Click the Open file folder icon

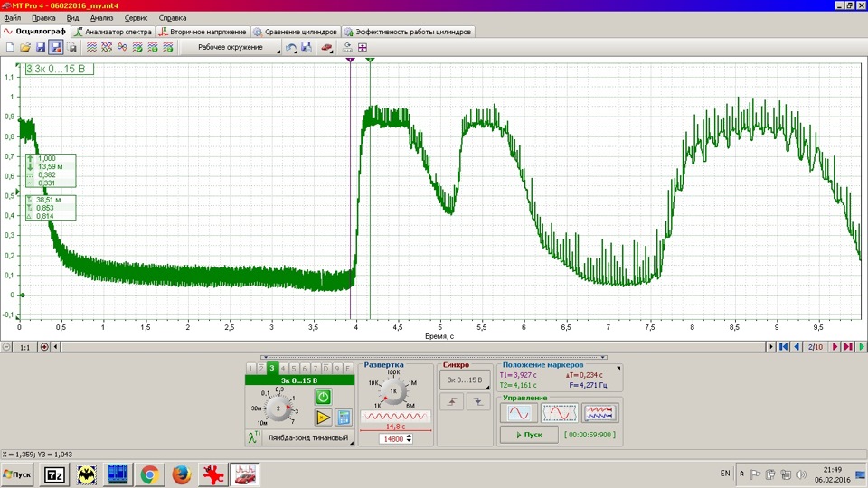[x=25, y=47]
